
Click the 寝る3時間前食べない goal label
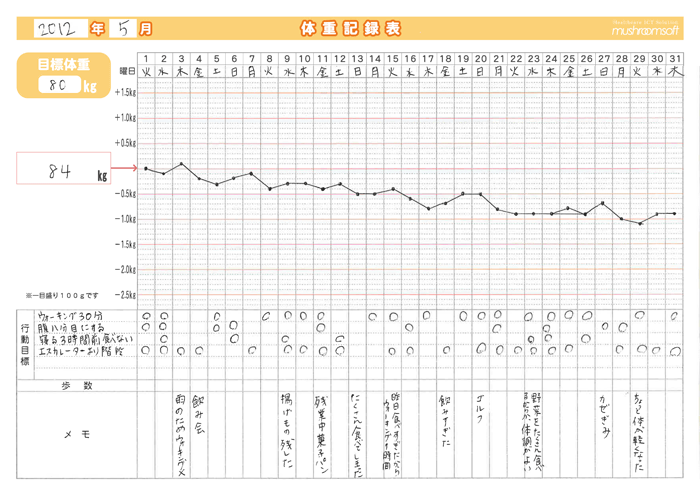coord(85,339)
